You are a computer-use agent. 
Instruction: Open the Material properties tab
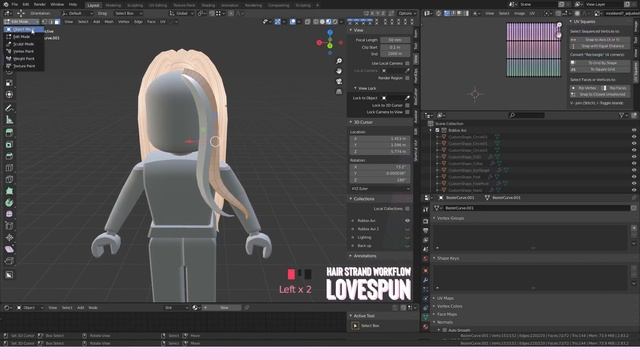426,327
